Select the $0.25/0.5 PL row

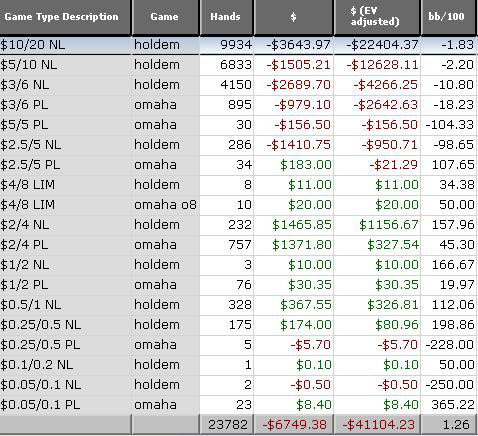tap(238, 345)
